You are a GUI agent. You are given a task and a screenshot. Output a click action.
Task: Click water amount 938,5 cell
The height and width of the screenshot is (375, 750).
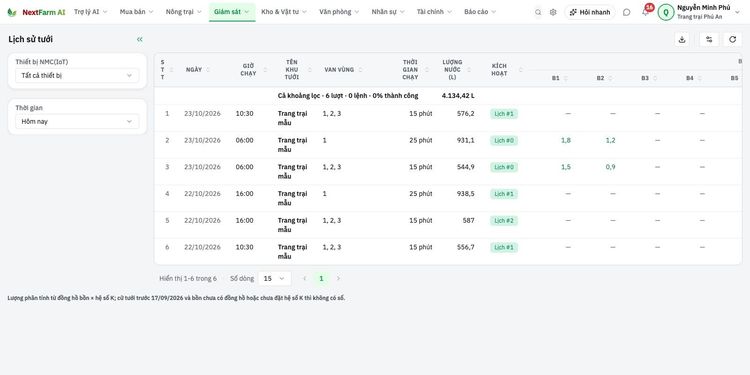click(x=466, y=194)
